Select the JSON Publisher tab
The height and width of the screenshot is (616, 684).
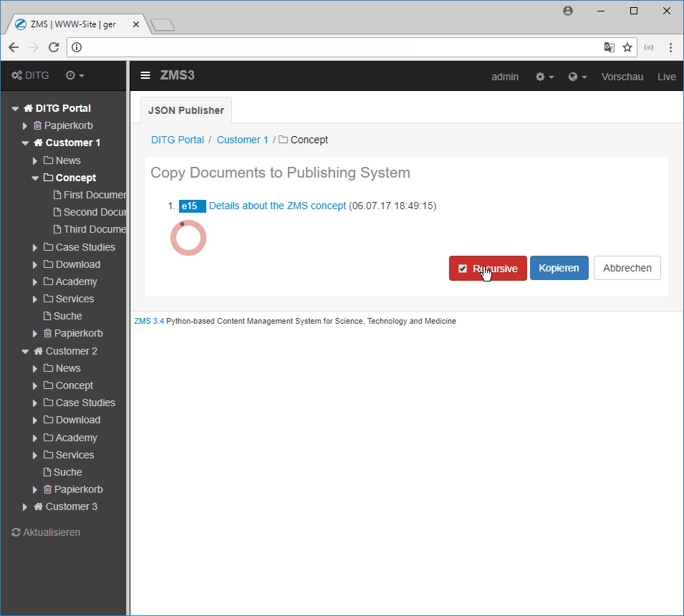tap(186, 110)
